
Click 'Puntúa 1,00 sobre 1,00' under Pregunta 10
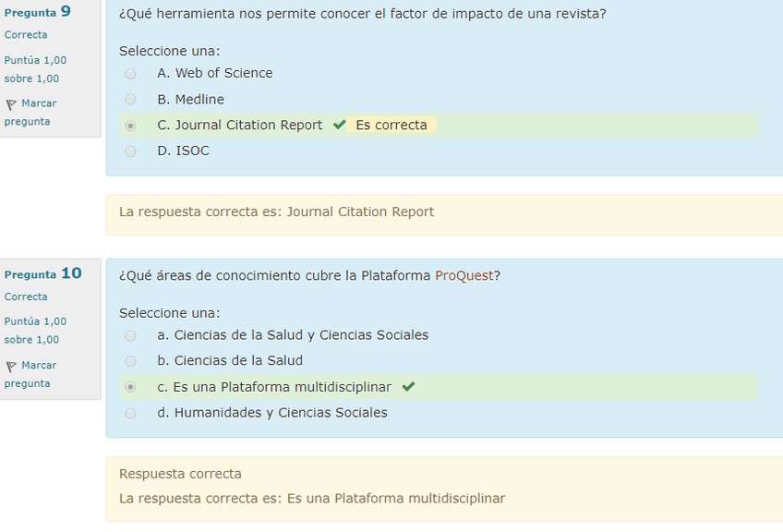click(35, 331)
